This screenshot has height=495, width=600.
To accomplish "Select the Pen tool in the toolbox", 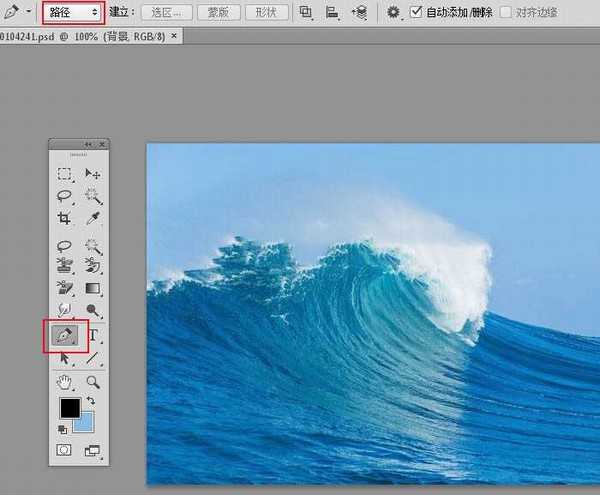I will (x=65, y=335).
